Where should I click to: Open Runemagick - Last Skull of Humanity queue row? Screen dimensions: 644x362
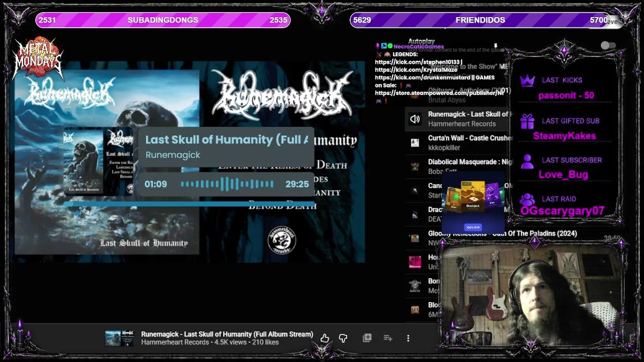coord(458,119)
